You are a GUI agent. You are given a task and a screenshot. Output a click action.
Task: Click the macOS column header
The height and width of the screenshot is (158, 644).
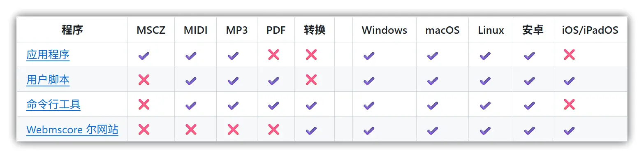pyautogui.click(x=442, y=30)
